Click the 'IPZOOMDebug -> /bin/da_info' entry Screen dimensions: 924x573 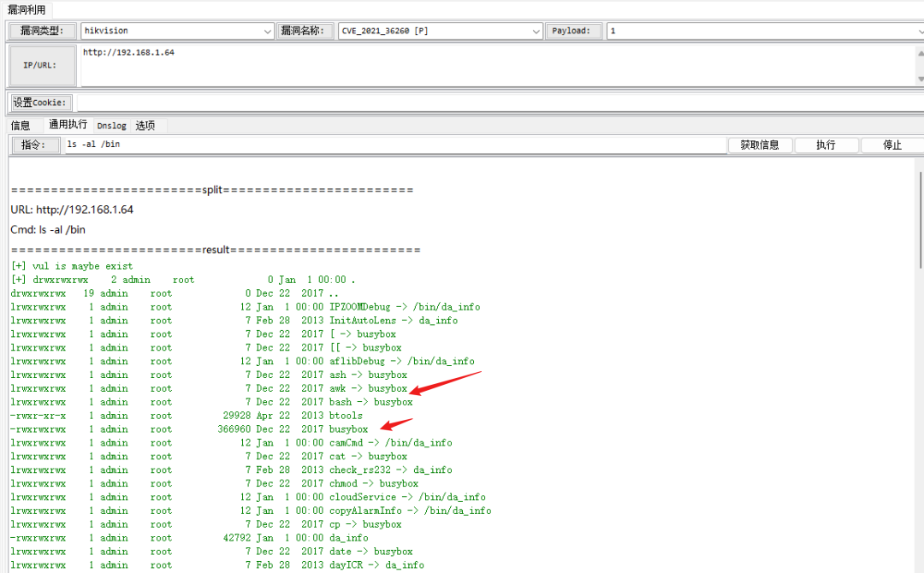tap(404, 307)
